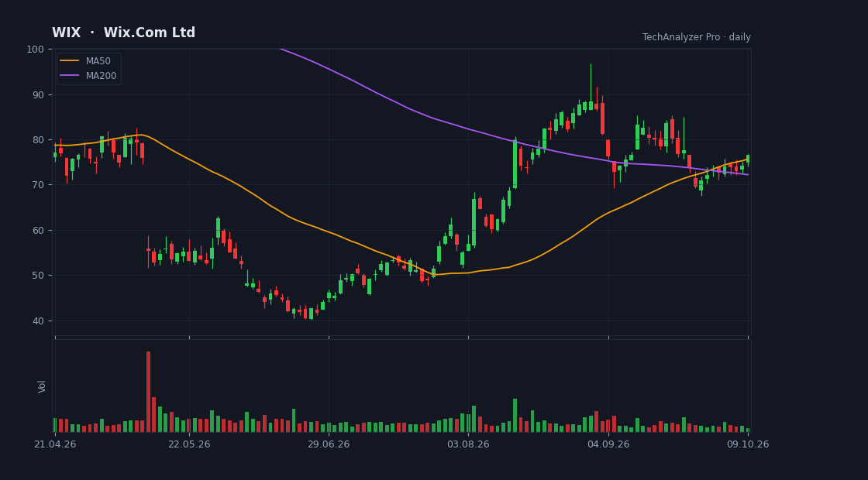This screenshot has height=480, width=868.
Task: Click the "Vol" axis label
Action: coord(42,386)
